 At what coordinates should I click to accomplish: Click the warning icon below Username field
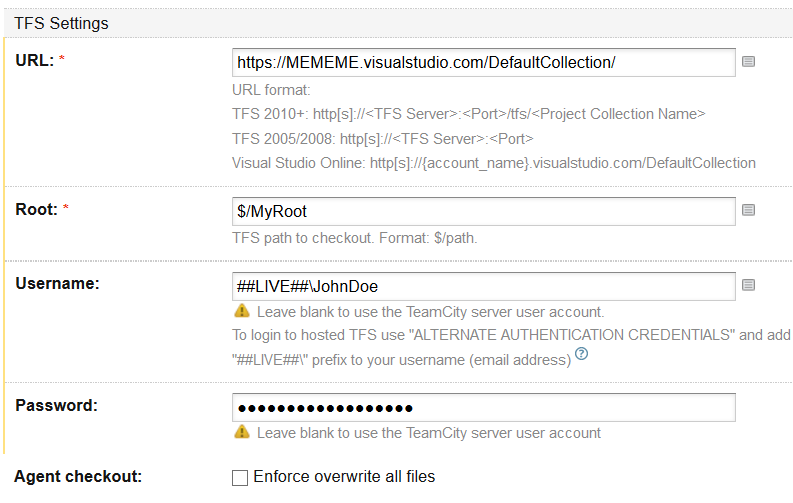241,311
